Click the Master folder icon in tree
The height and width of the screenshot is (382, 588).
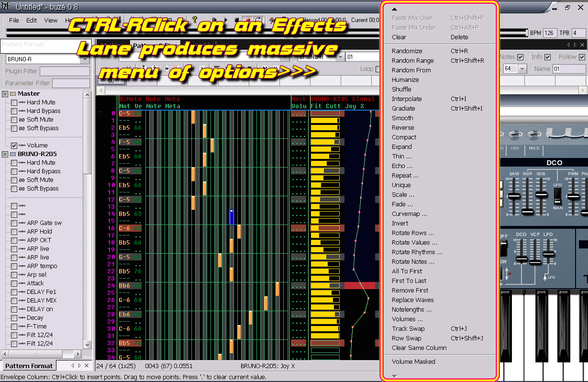pyautogui.click(x=13, y=94)
